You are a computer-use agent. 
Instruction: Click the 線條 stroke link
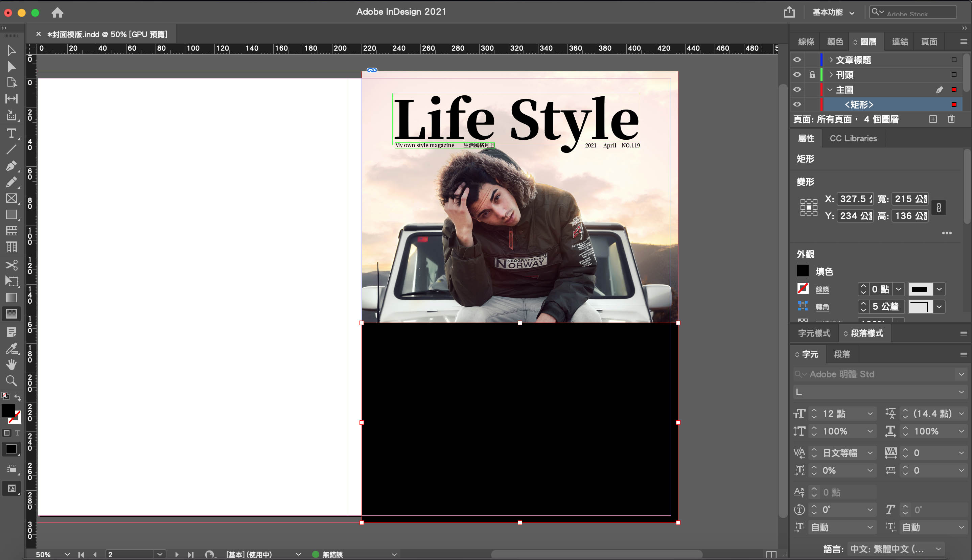click(x=823, y=289)
